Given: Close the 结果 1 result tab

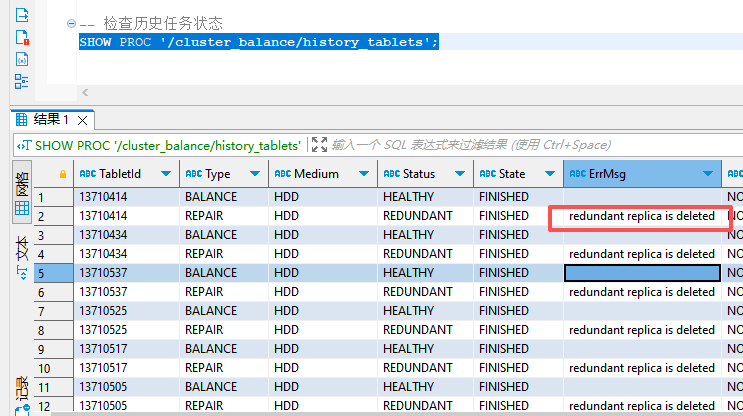Looking at the screenshot, I should click(84, 120).
